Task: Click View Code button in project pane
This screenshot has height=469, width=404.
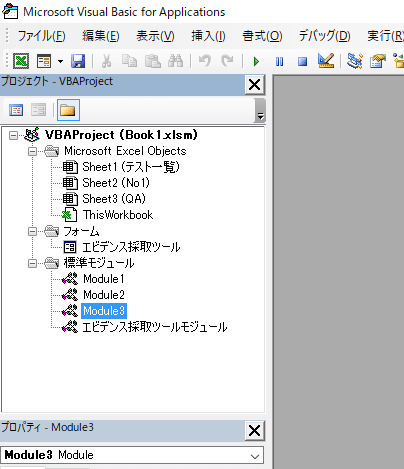Action: click(16, 110)
